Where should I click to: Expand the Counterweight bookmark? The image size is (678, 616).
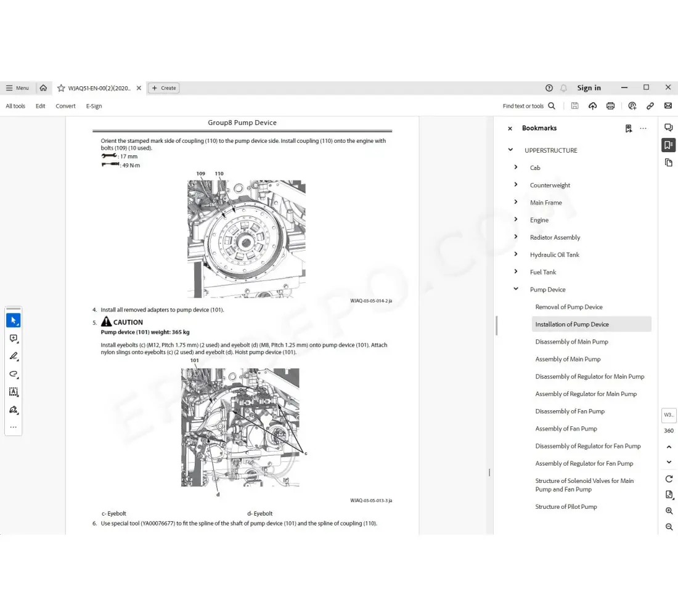pyautogui.click(x=515, y=185)
